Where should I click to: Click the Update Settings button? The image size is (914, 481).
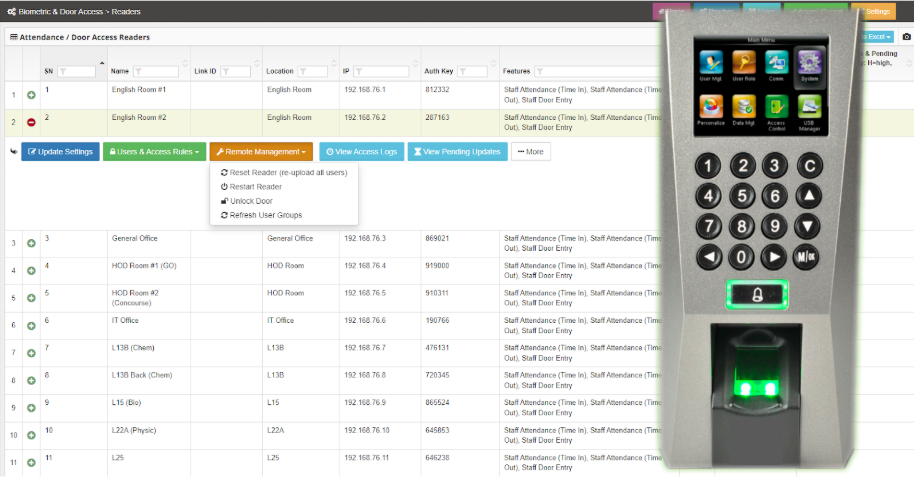pyautogui.click(x=61, y=152)
